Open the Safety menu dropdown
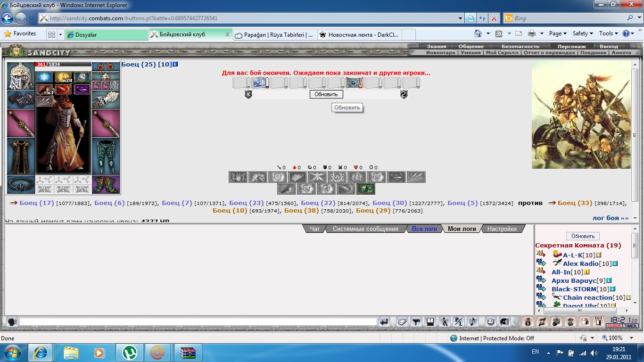644x362 pixels. click(x=583, y=33)
